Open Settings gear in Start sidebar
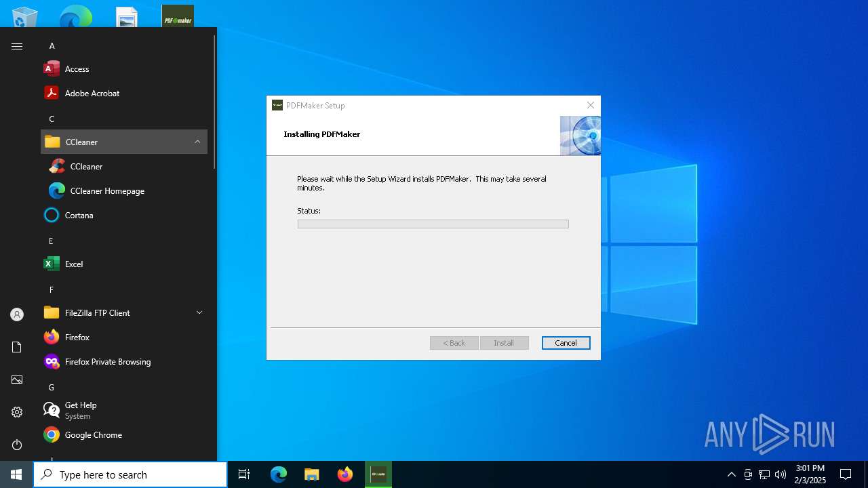Image resolution: width=868 pixels, height=488 pixels. pyautogui.click(x=17, y=412)
